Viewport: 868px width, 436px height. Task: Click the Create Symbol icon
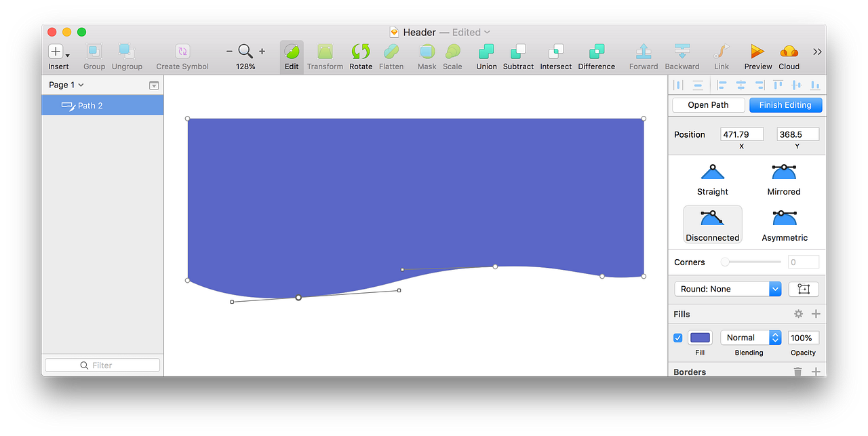click(182, 56)
